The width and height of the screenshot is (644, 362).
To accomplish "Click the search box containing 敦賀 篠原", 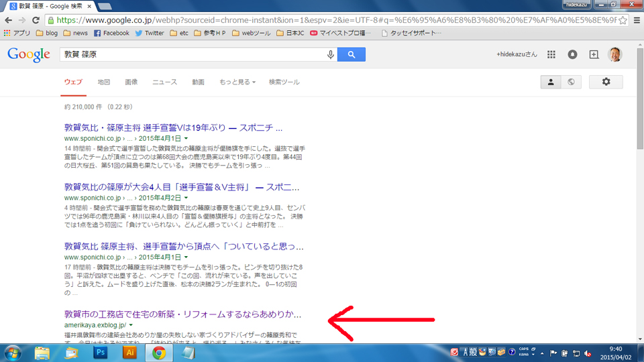I will tap(193, 54).
